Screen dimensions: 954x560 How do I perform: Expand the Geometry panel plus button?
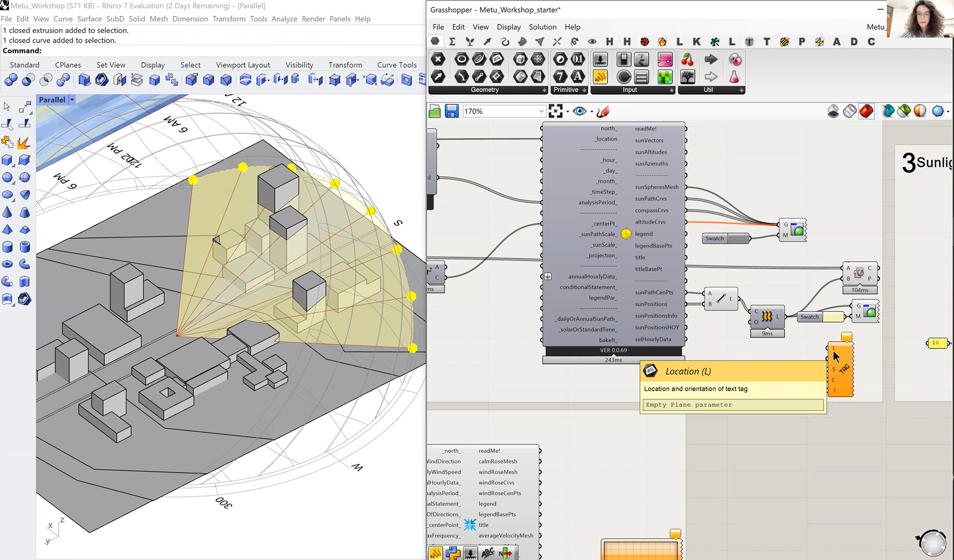pos(544,90)
